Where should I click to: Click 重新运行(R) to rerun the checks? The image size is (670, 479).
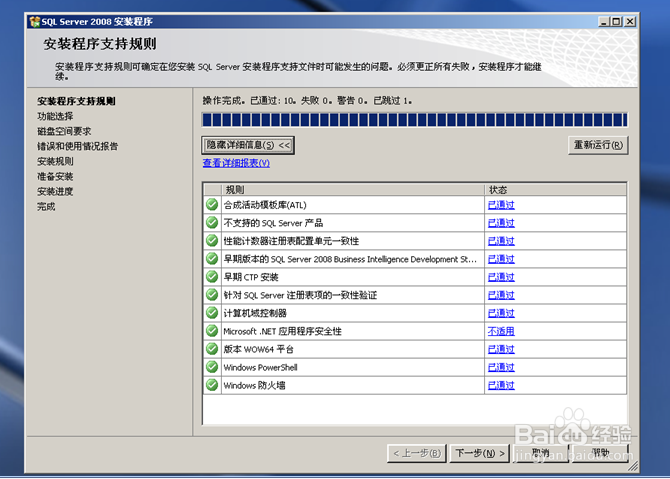point(598,145)
